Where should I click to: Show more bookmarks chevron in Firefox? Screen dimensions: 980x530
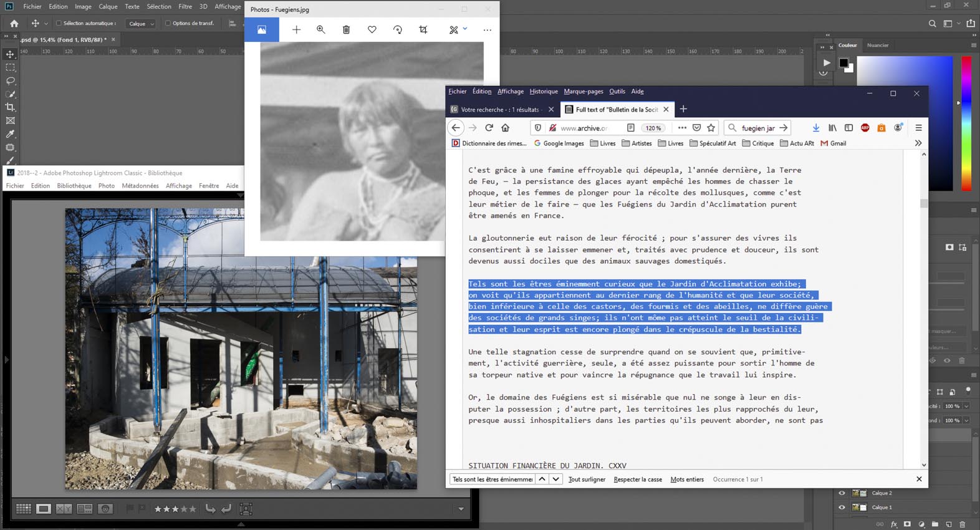(x=918, y=143)
